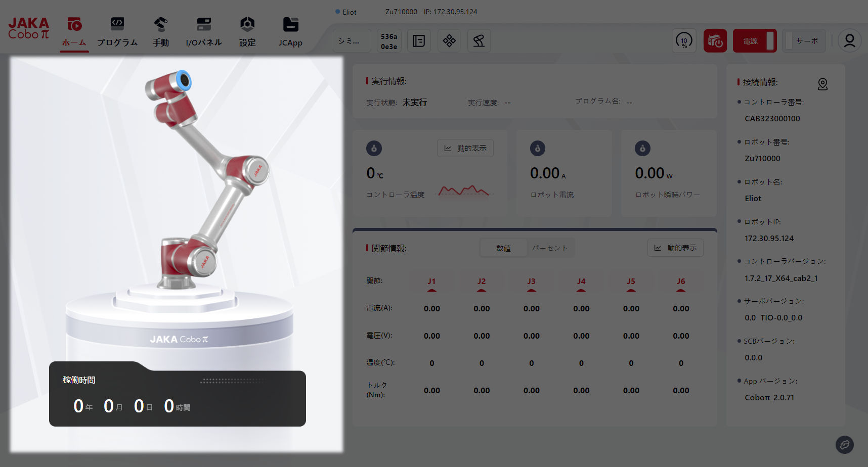Click the red controller shutdown icon
Image resolution: width=868 pixels, height=467 pixels.
pos(715,41)
